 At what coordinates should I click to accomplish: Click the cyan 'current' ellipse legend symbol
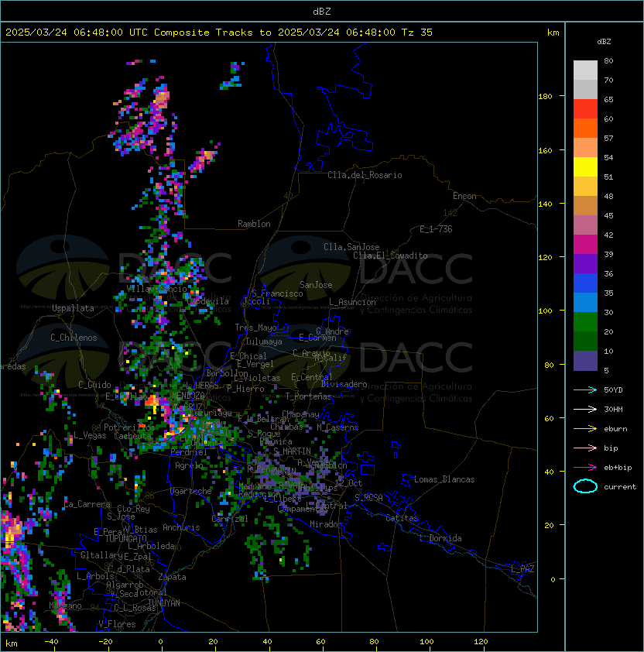[x=585, y=486]
